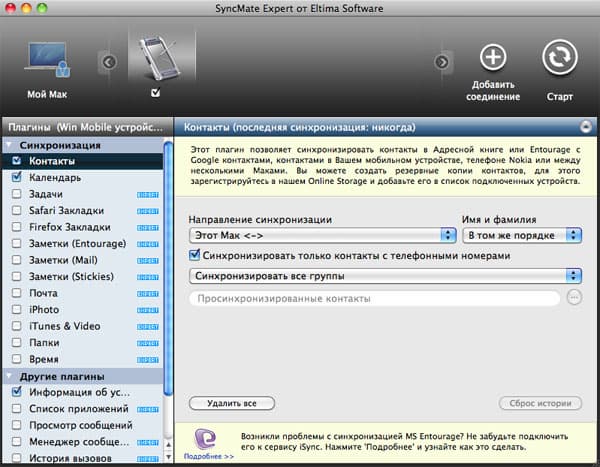Viewport: 600px width, 467px height.
Task: Enable the Задачи plugin checkbox
Action: [x=16, y=194]
